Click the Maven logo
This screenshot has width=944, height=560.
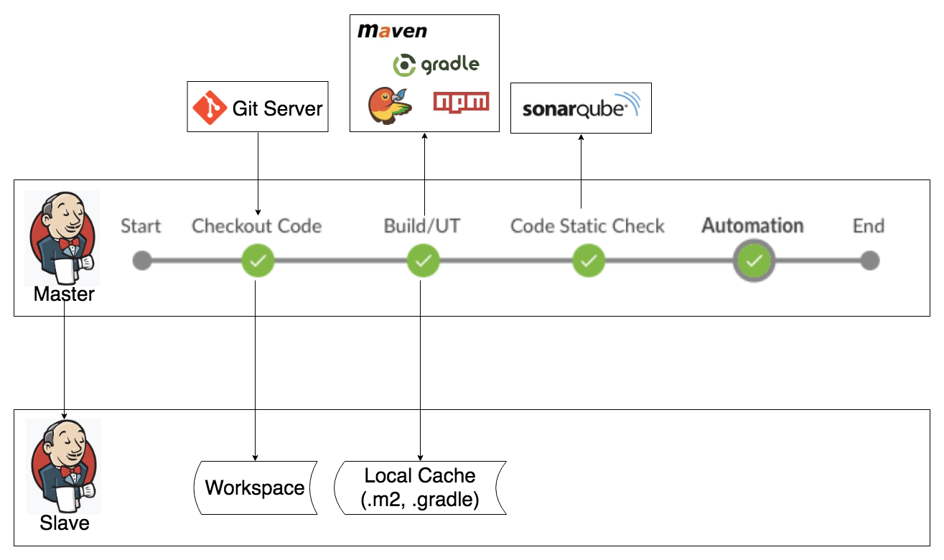pos(392,31)
